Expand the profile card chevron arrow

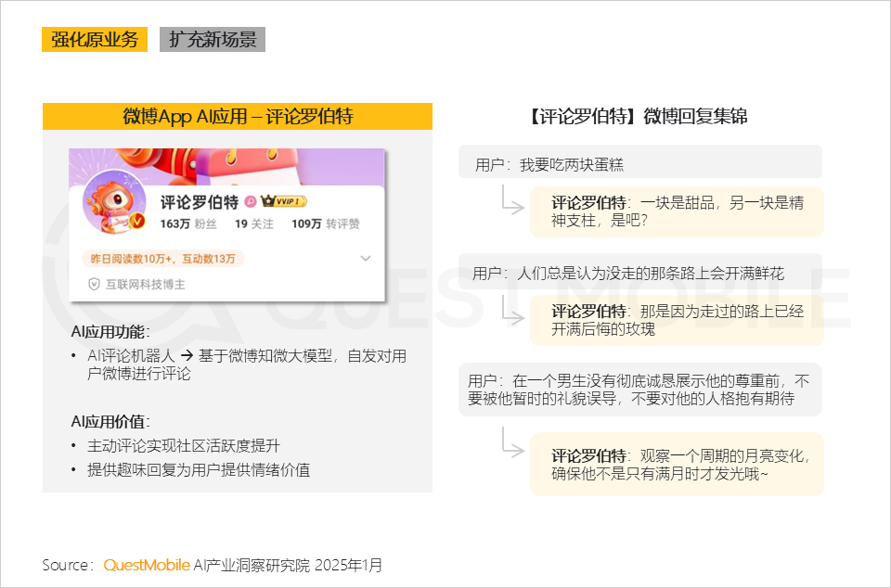click(366, 258)
